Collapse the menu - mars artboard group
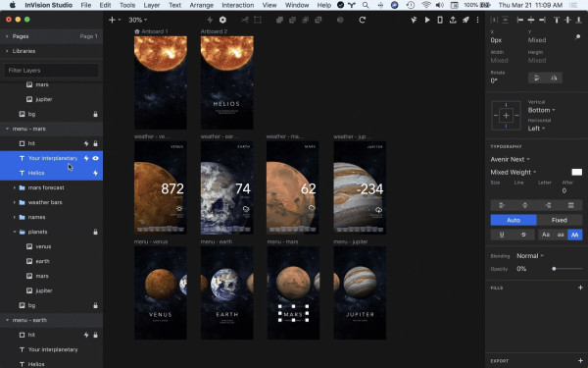Viewport: 588px width, 368px height. click(x=7, y=129)
